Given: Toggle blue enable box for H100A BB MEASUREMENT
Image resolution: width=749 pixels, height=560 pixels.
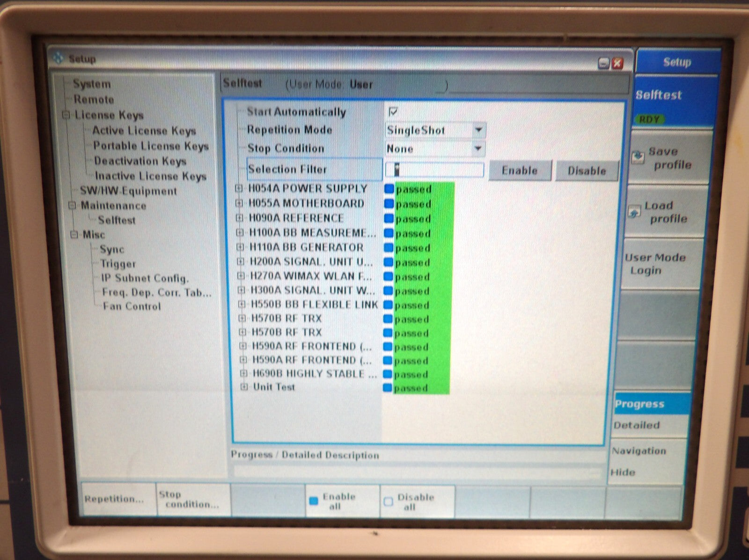Looking at the screenshot, I should [388, 233].
